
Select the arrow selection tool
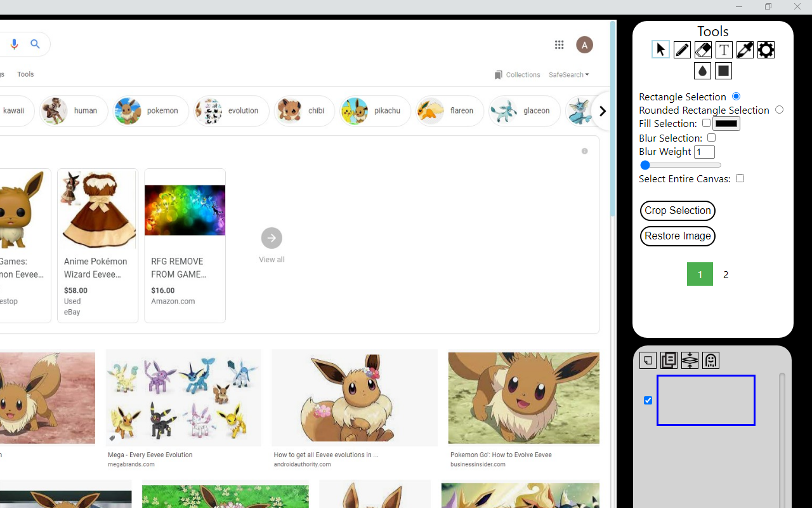[660, 50]
